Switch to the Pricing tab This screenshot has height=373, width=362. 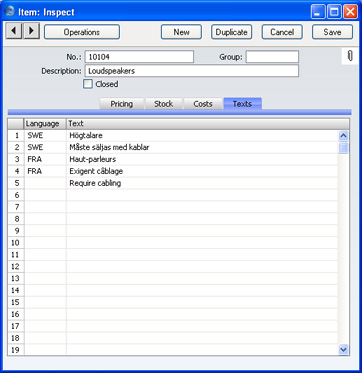coord(122,104)
